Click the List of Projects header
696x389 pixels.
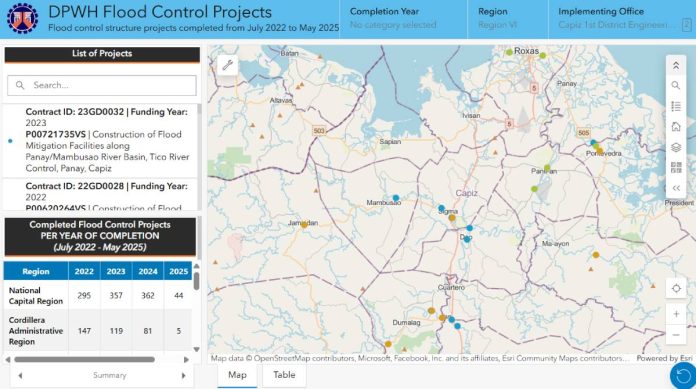click(x=102, y=54)
